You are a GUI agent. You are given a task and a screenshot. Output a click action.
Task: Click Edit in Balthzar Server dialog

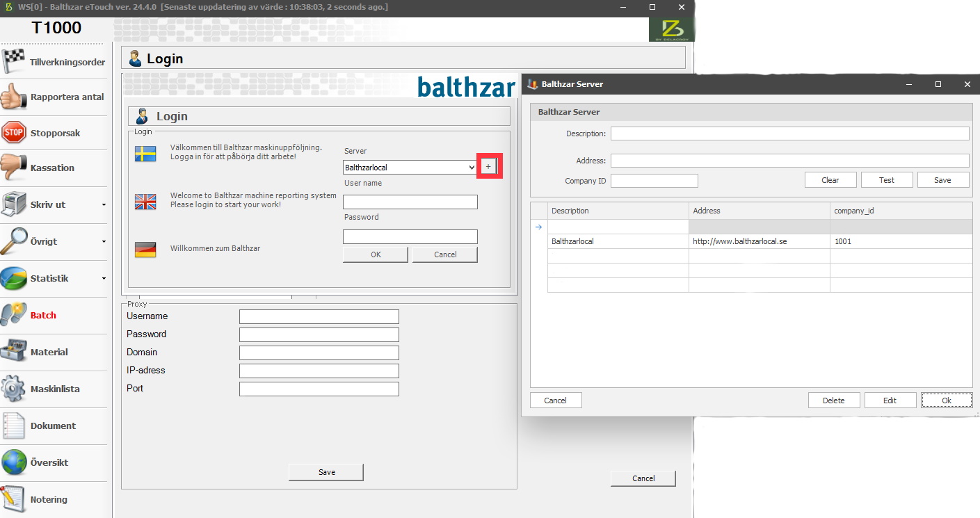tap(890, 400)
